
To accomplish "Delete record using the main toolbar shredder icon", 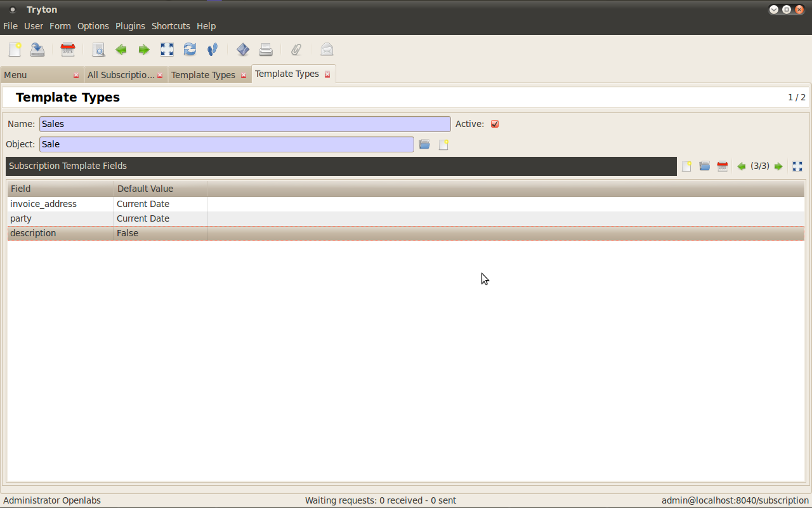I will (x=68, y=50).
